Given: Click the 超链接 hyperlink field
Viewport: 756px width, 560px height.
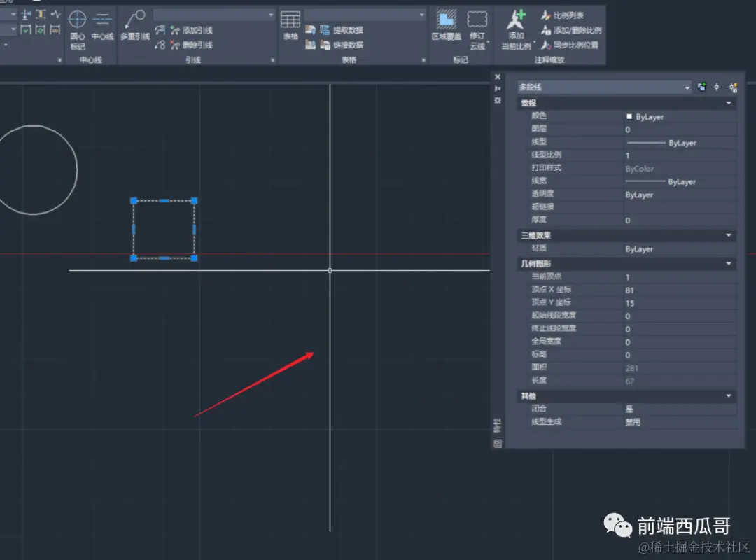Looking at the screenshot, I should click(x=680, y=207).
